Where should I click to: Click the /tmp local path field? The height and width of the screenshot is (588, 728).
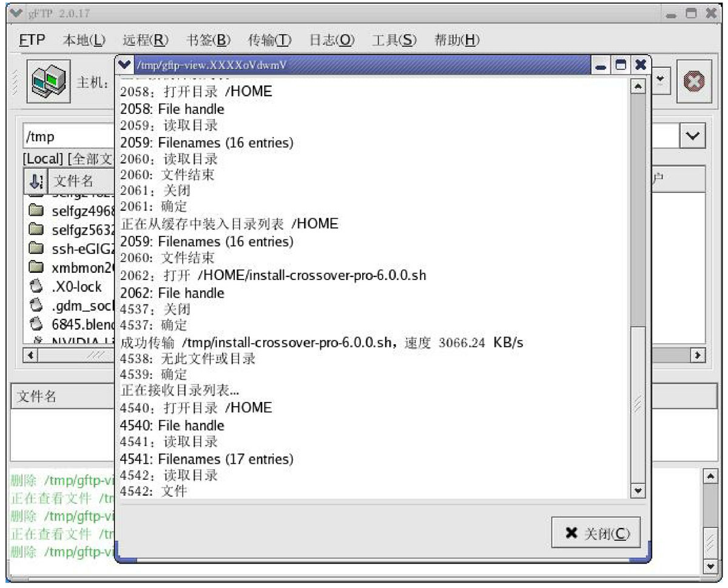point(68,137)
